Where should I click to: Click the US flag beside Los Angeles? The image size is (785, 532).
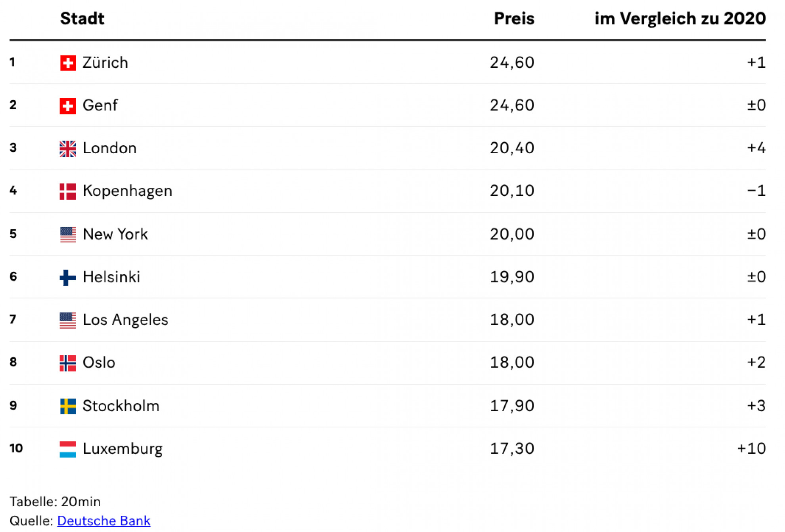pos(68,320)
